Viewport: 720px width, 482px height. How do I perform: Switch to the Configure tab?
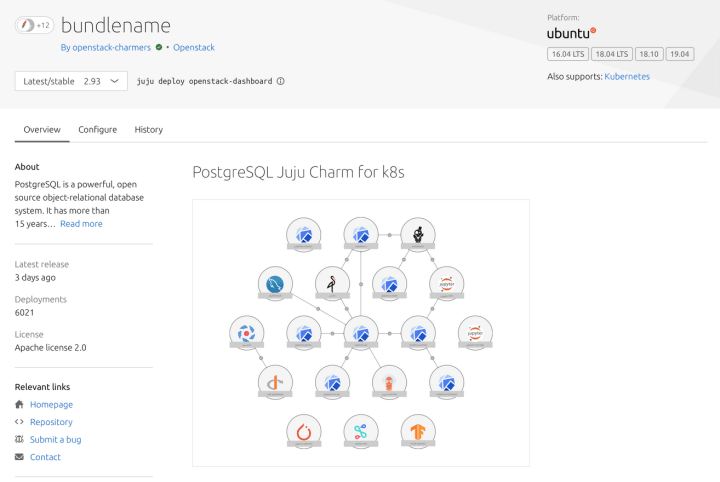97,130
